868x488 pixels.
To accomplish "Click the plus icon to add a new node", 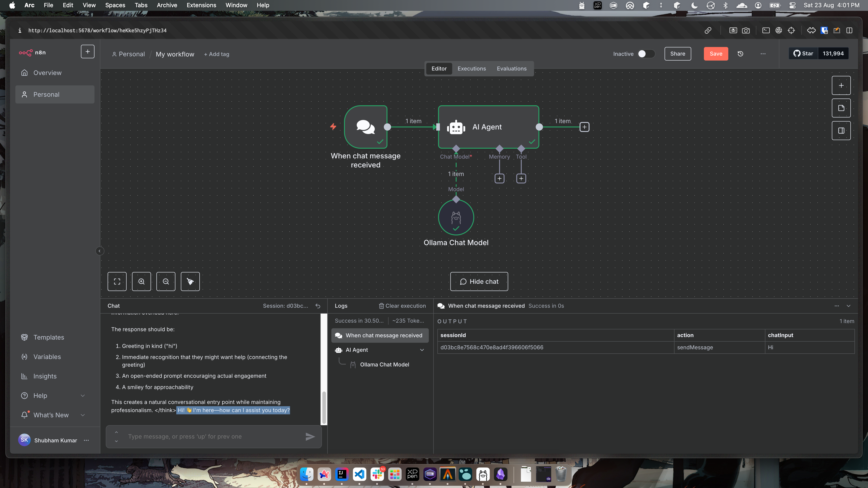I will click(841, 85).
